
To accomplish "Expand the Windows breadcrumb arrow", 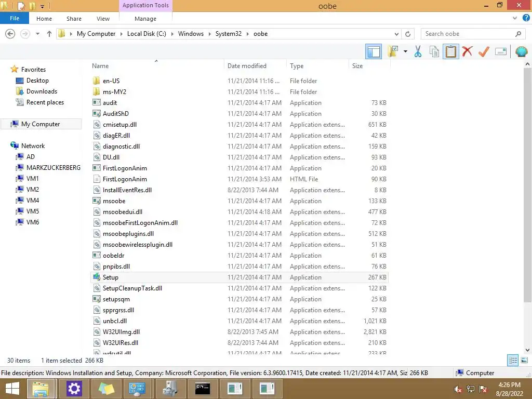I will [x=210, y=34].
